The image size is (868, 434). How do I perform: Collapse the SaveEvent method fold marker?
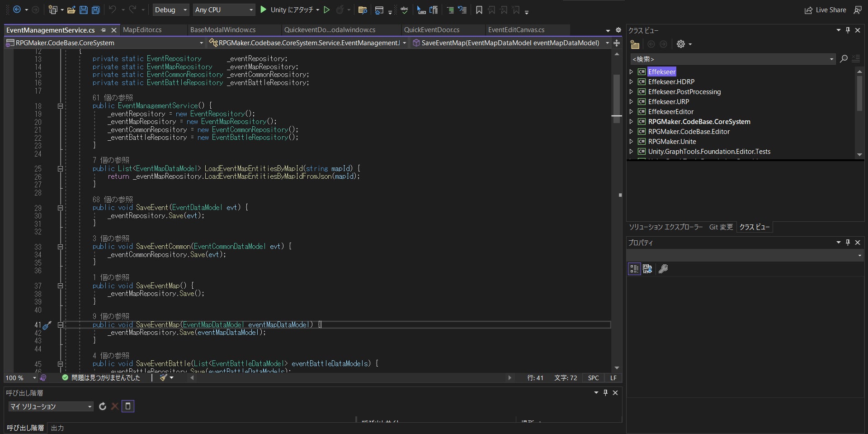pos(60,208)
